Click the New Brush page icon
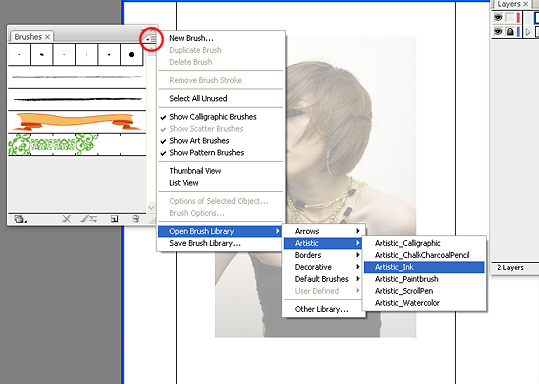This screenshot has width=539, height=384. [114, 219]
